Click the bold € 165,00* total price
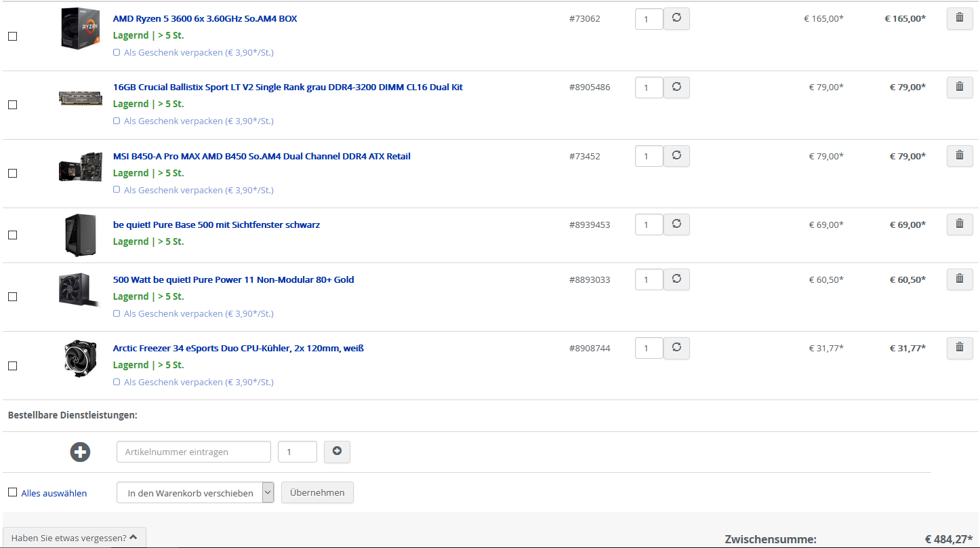 [x=905, y=18]
